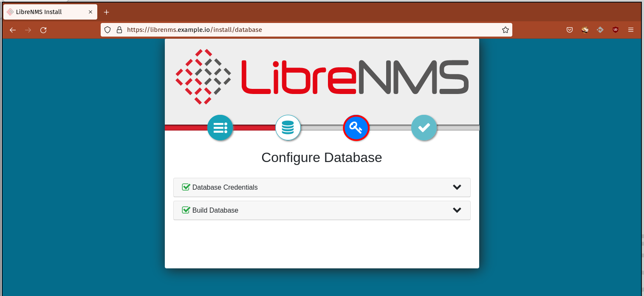Click the database step icon
The image size is (644, 296).
click(x=288, y=128)
